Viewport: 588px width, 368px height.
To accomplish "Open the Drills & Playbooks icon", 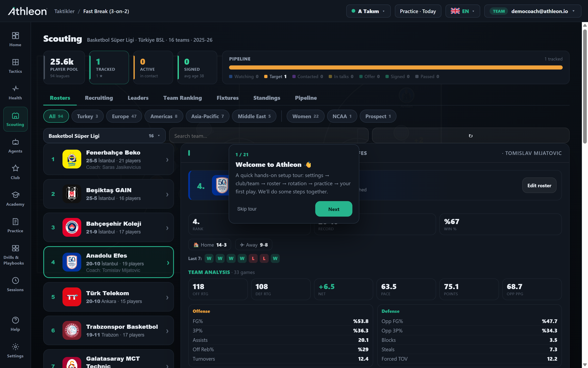I will point(15,248).
